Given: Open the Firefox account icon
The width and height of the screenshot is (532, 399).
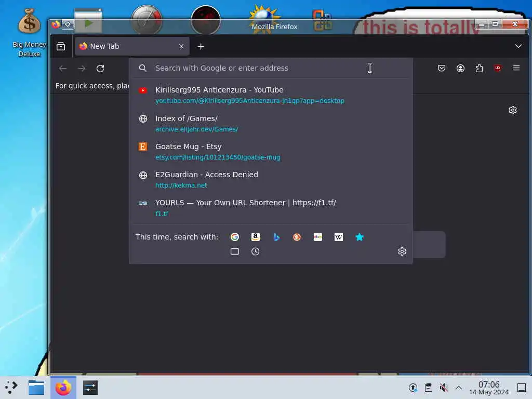Looking at the screenshot, I should pyautogui.click(x=460, y=68).
